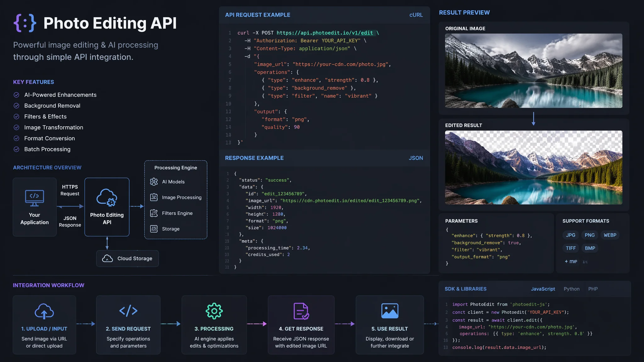Viewport: 644px width, 362px height.
Task: Click the console.log(result.data.image_url) line
Action: 499,347
